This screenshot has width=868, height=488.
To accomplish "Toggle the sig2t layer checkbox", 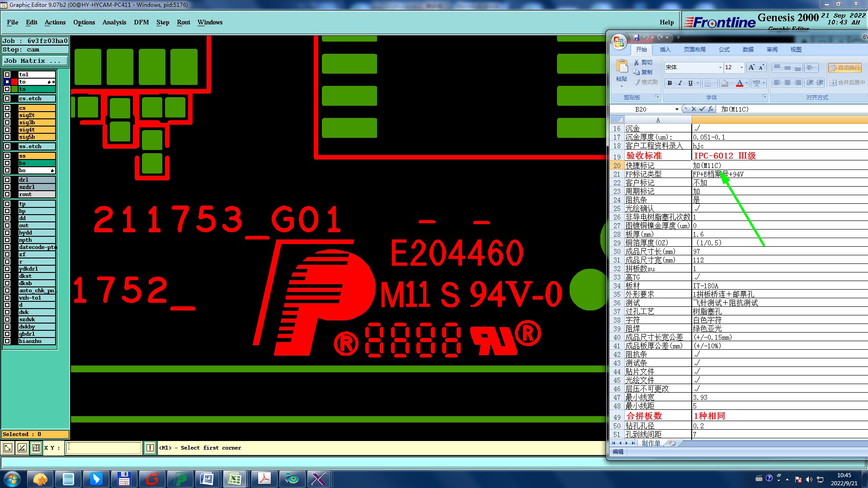I will pyautogui.click(x=7, y=115).
